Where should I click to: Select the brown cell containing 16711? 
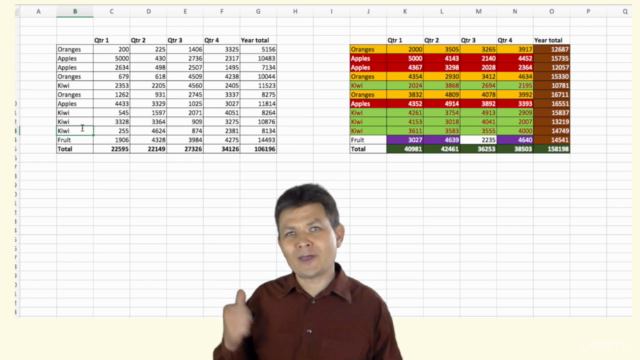552,94
